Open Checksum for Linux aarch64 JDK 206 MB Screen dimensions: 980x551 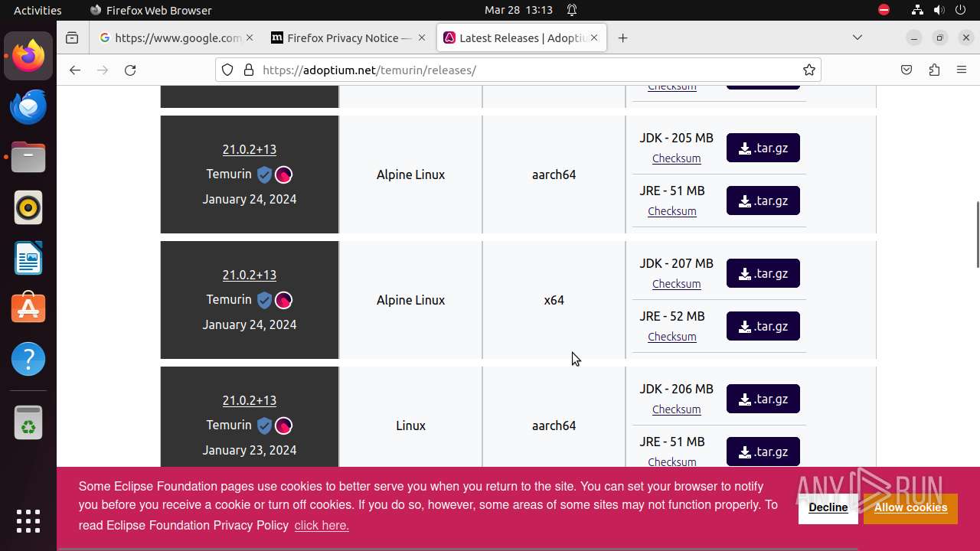(676, 409)
